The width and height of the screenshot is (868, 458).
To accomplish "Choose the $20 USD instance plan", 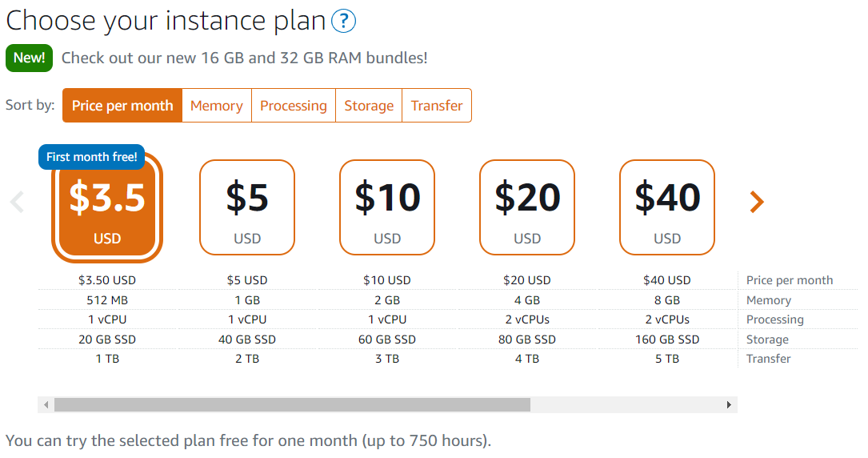I will click(x=527, y=207).
